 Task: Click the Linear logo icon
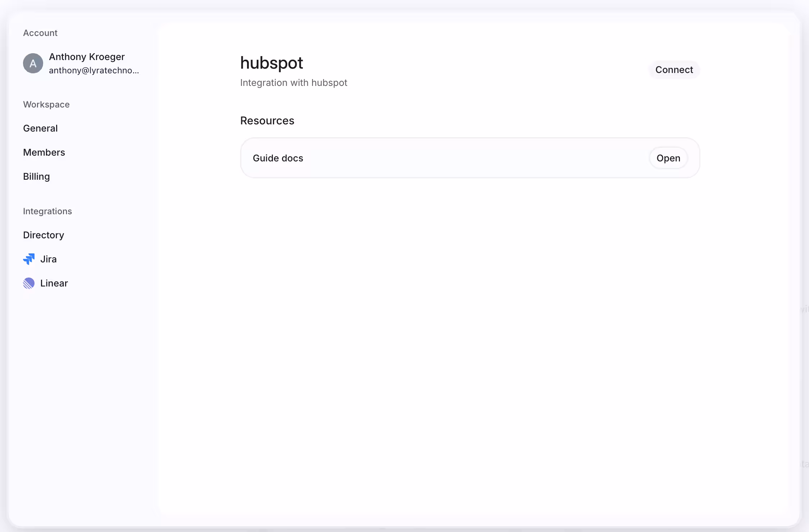pos(29,283)
